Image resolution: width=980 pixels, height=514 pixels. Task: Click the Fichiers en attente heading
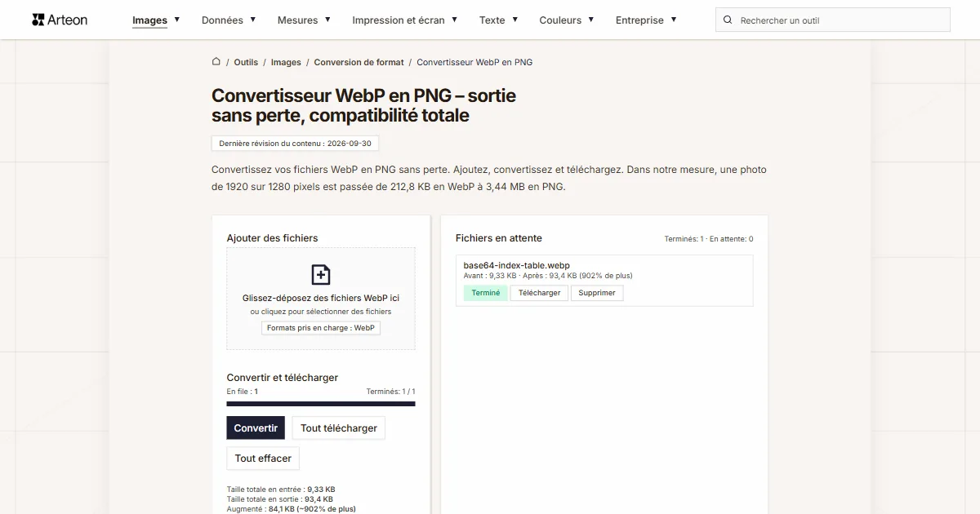[x=499, y=238]
